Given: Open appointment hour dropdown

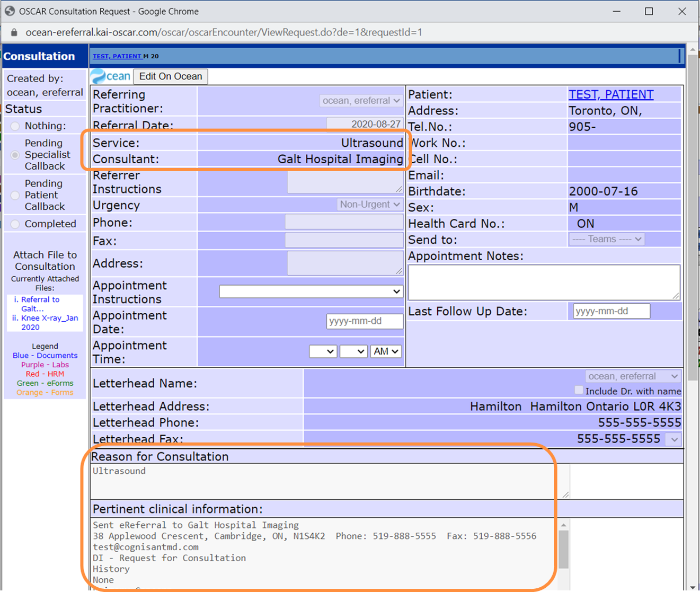Looking at the screenshot, I should click(x=323, y=351).
